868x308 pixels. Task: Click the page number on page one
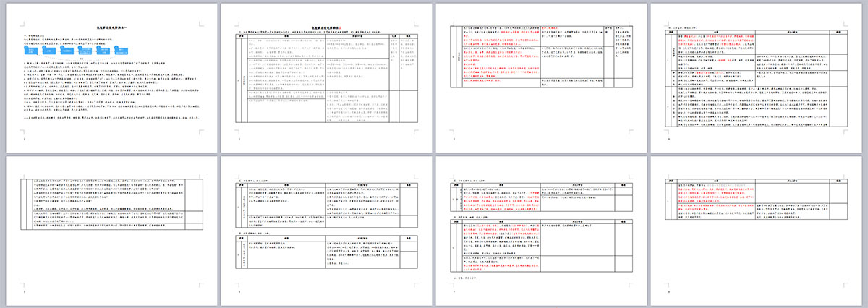25,139
